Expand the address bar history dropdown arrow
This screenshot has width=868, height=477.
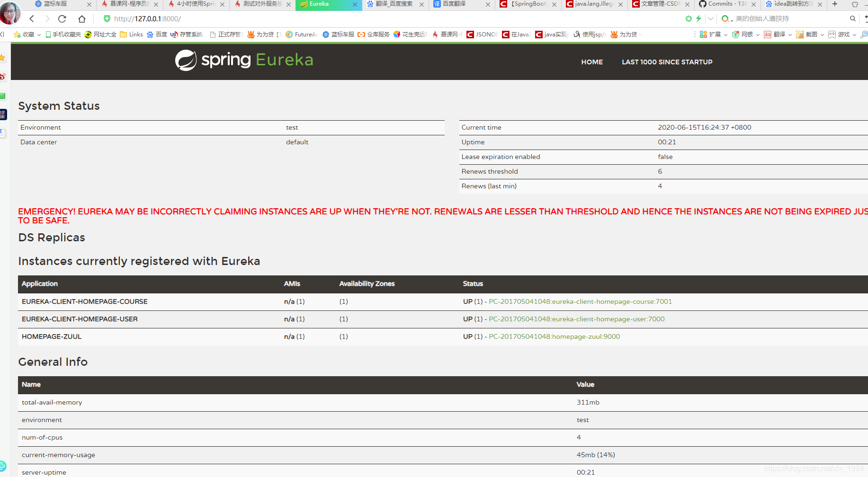click(x=711, y=19)
